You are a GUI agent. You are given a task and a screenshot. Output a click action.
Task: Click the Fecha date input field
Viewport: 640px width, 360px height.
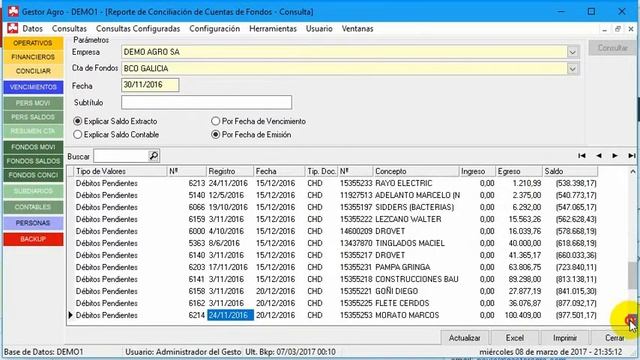pos(150,85)
